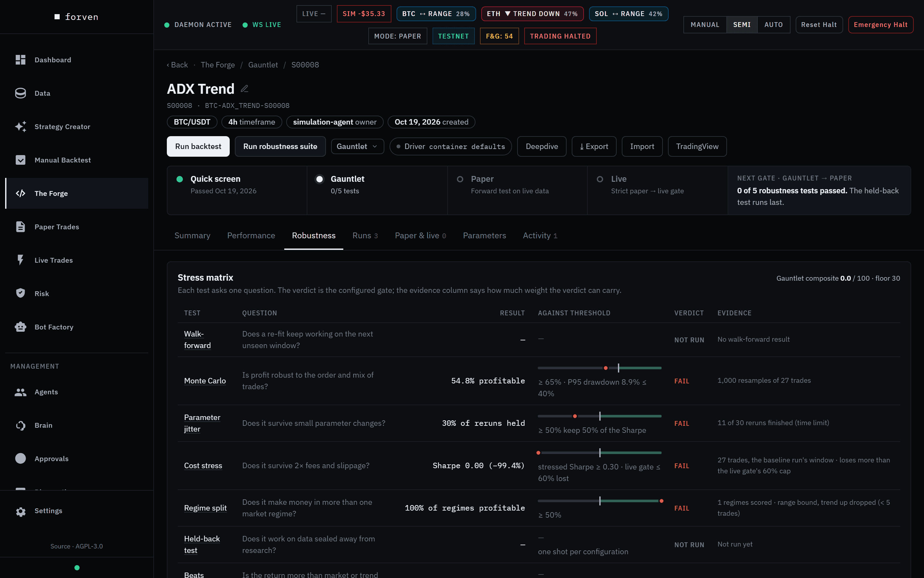Screen dimensions: 924x578
Task: Select the Paper stage step
Action: coord(517,190)
